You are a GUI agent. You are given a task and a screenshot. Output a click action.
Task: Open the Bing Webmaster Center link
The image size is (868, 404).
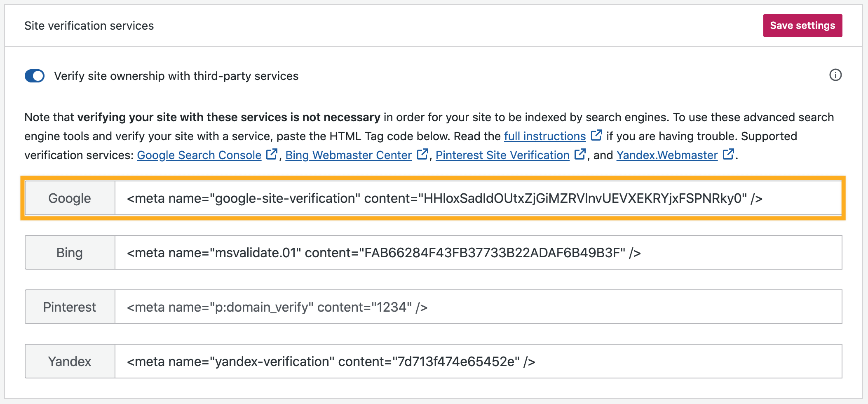348,155
